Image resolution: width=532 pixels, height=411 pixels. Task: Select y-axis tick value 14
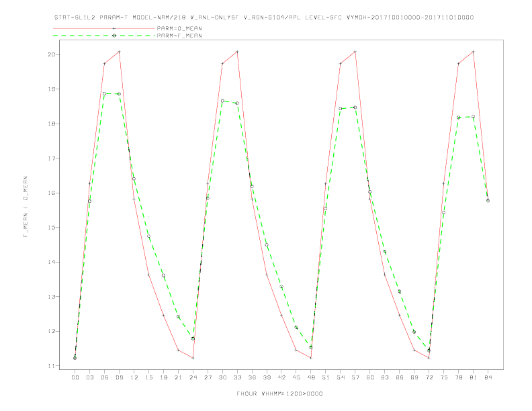click(x=52, y=262)
